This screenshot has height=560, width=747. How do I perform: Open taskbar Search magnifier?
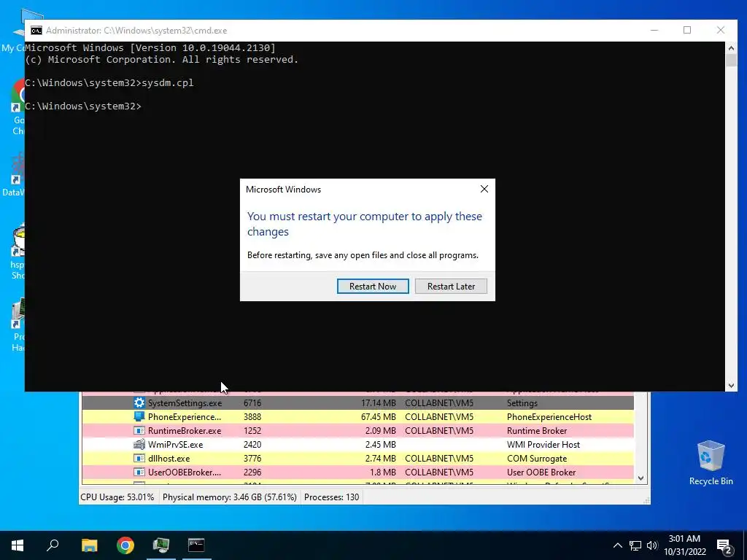pos(53,545)
